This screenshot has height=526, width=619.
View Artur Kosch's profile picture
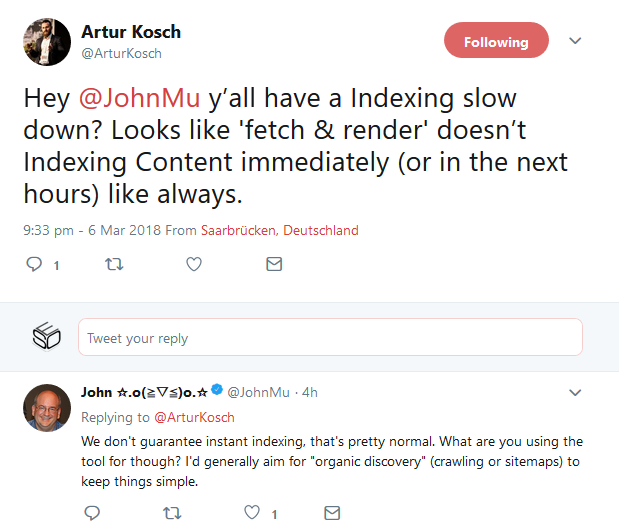(47, 42)
